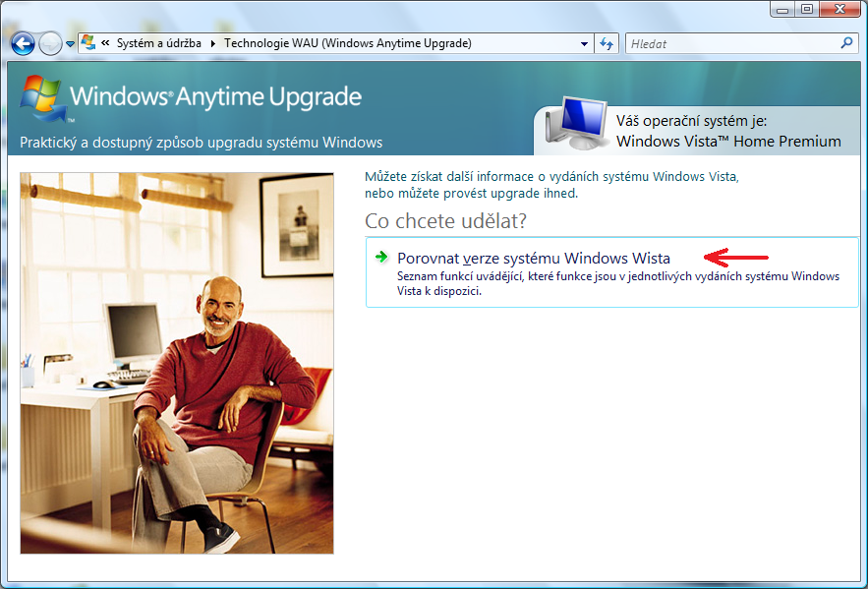The height and width of the screenshot is (589, 868).
Task: Click the computer monitor icon in banner
Action: pyautogui.click(x=575, y=123)
